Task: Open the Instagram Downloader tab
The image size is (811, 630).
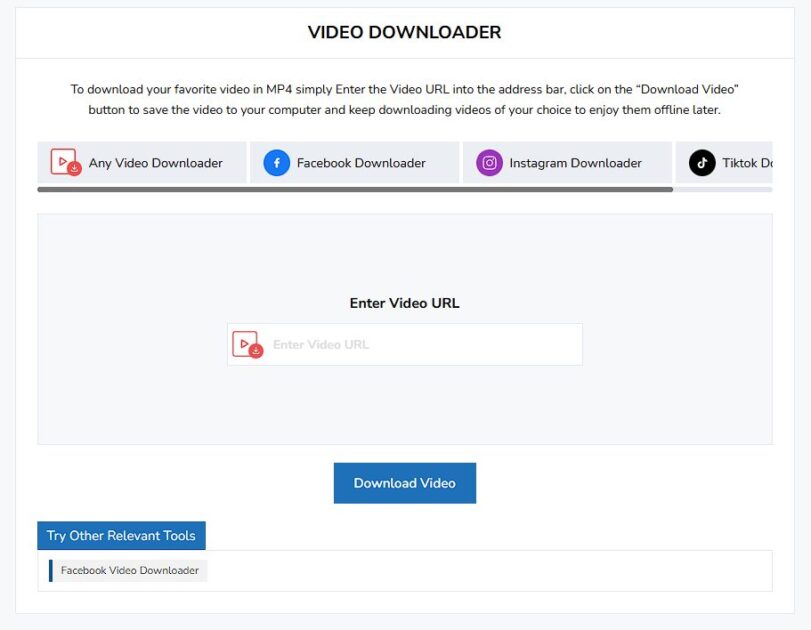Action: [567, 162]
